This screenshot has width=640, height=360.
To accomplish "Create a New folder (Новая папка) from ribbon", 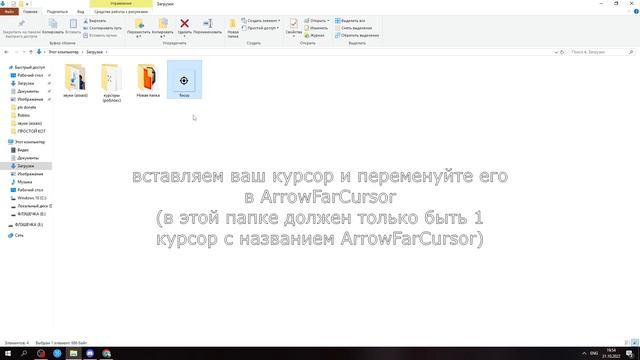I will coord(233,28).
